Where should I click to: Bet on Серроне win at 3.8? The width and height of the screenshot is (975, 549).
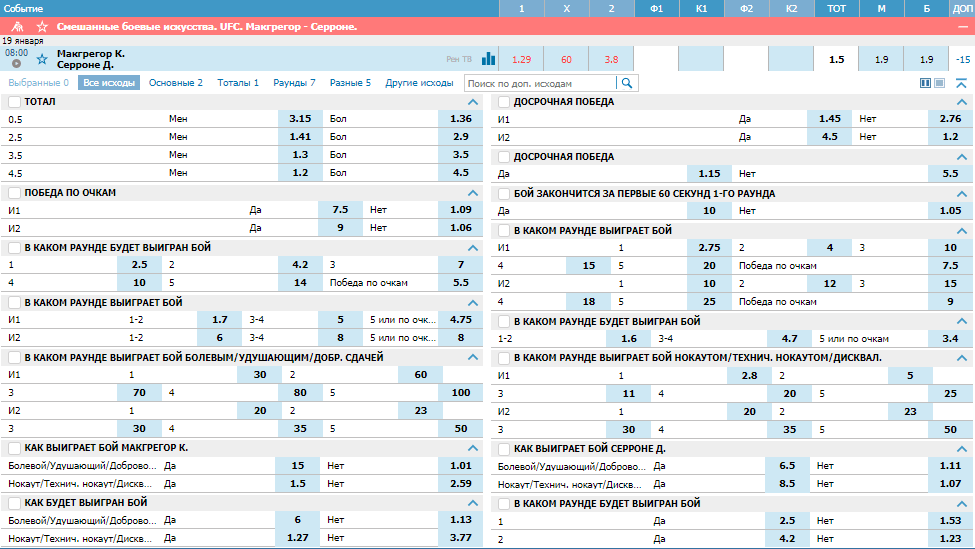(x=611, y=59)
